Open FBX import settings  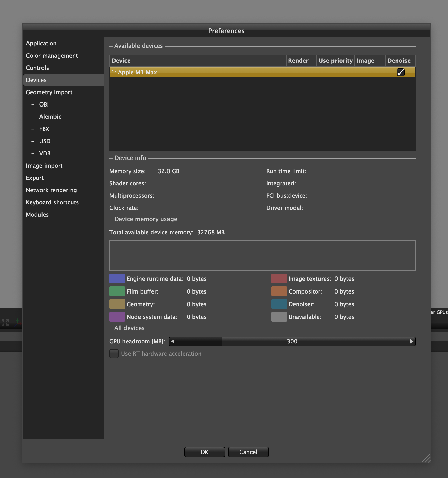[x=44, y=129]
